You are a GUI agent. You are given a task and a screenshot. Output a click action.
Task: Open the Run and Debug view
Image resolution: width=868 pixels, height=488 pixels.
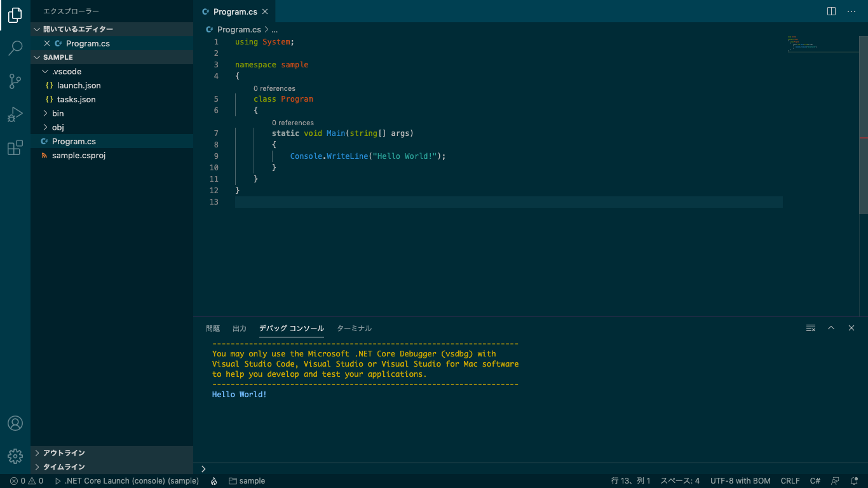coord(15,114)
